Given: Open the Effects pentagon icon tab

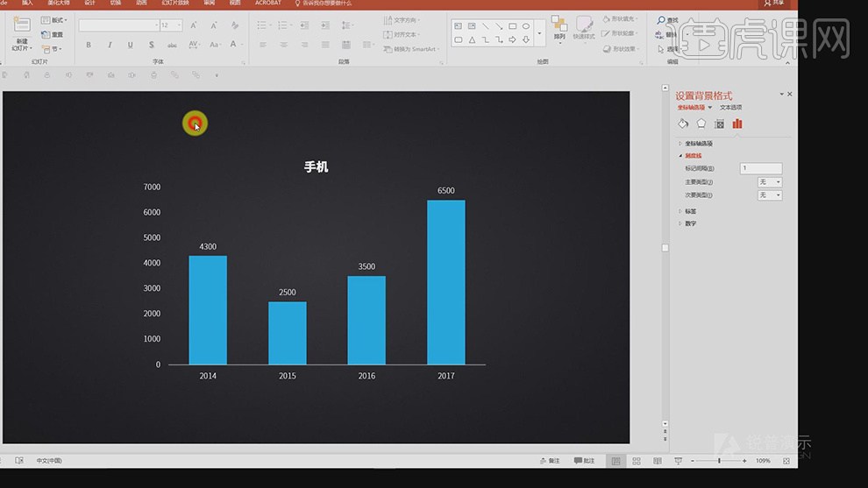Looking at the screenshot, I should [x=701, y=124].
